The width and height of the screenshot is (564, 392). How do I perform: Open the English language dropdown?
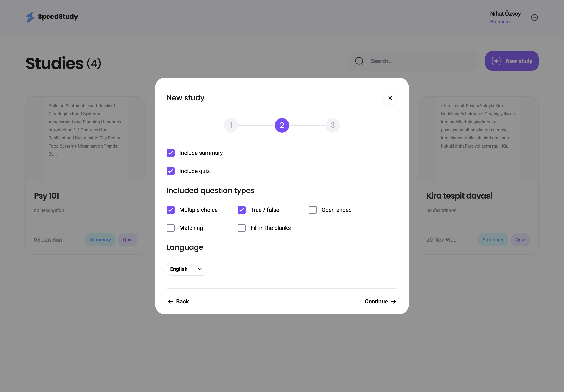click(187, 269)
